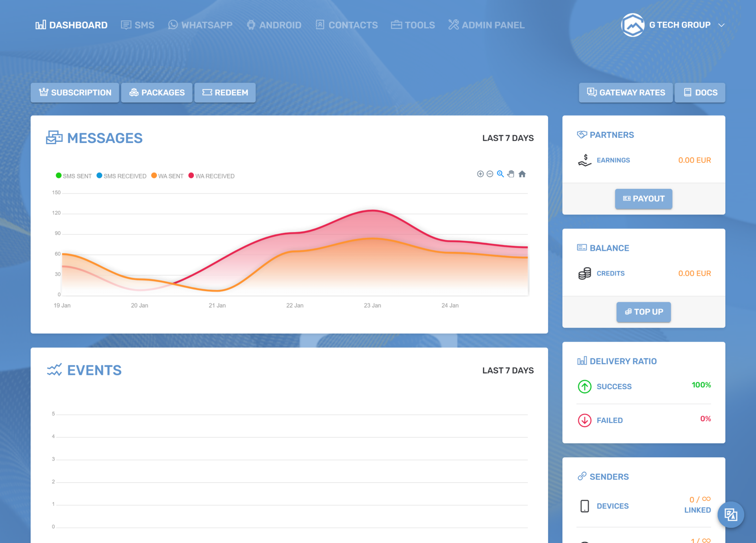Click the Redeem voucher button
Screen dimensions: 756x543
point(225,93)
